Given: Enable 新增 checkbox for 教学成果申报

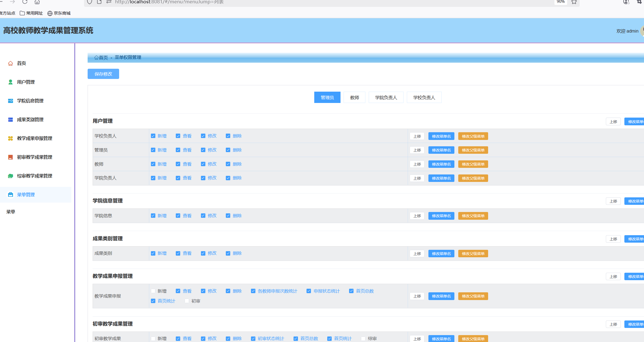Looking at the screenshot, I should pyautogui.click(x=153, y=291).
